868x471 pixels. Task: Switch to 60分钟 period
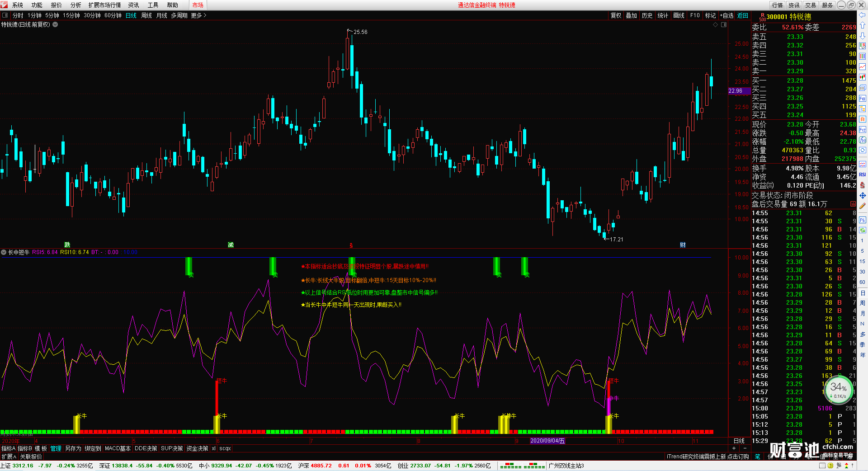pos(113,15)
